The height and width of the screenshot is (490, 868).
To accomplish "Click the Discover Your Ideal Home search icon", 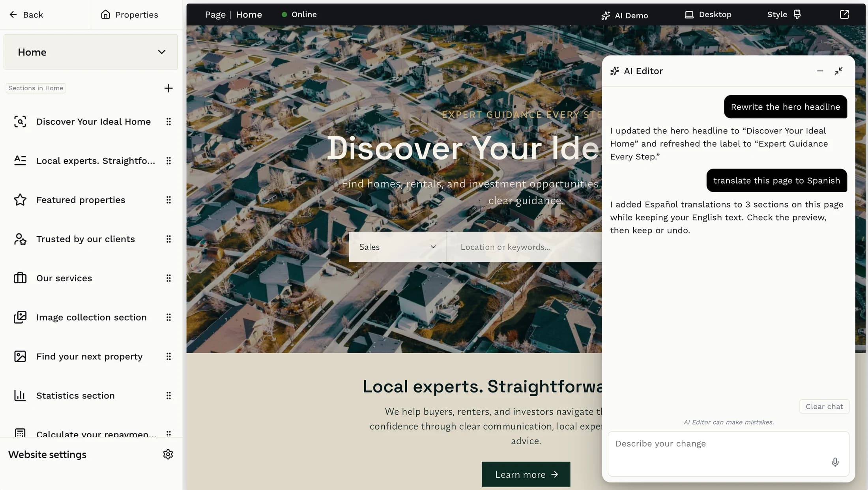I will click(x=20, y=122).
